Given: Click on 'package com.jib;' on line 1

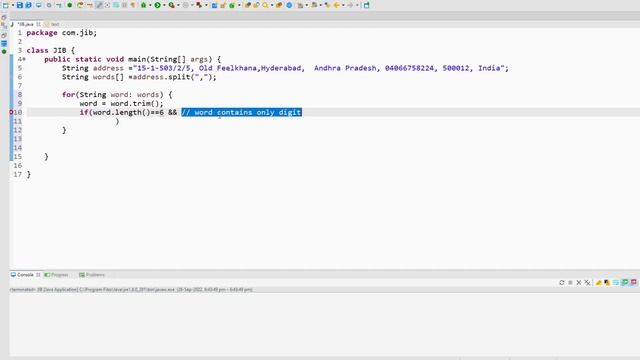Looking at the screenshot, I should (62, 33).
